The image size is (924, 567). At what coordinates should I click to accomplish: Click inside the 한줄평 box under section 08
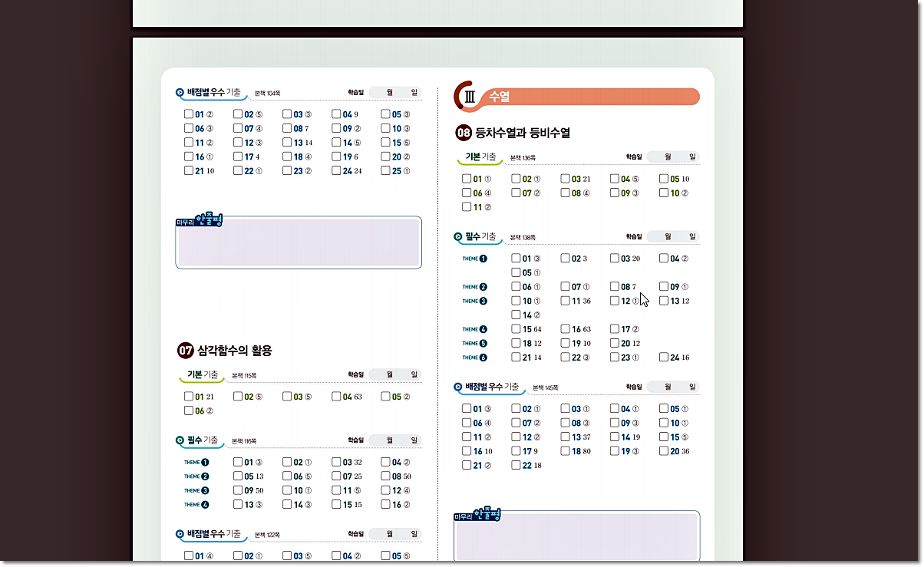576,537
